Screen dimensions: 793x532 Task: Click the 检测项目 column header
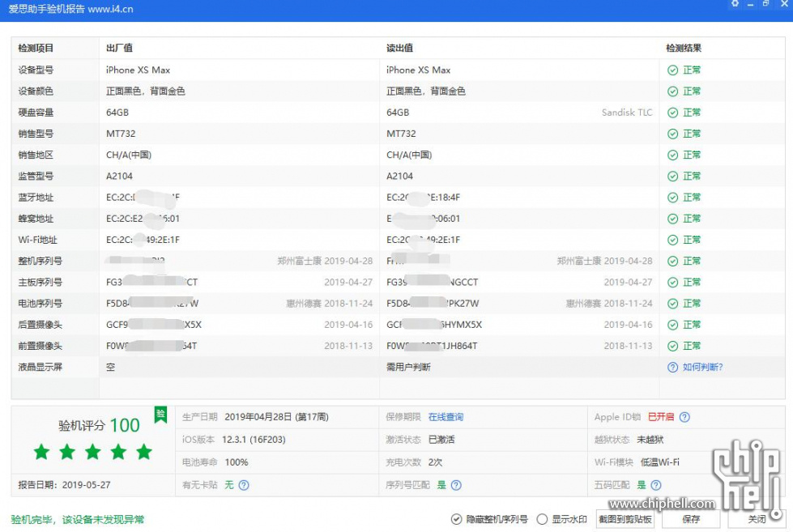pyautogui.click(x=36, y=48)
